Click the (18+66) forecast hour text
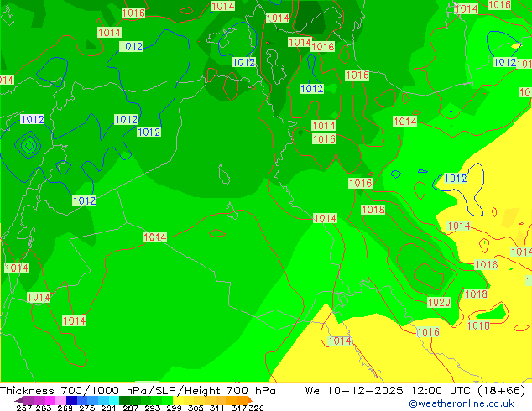The height and width of the screenshot is (411, 532). click(502, 391)
